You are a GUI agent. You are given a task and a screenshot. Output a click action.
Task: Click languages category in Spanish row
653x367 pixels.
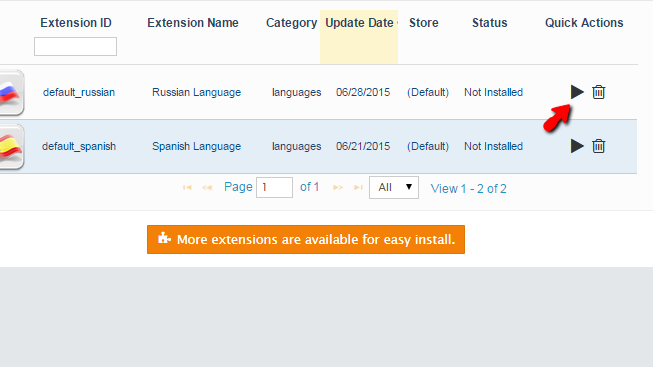[x=297, y=146]
